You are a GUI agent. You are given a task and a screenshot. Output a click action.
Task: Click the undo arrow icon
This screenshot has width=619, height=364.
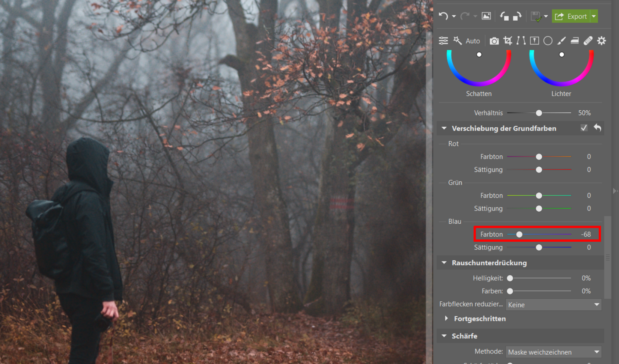pyautogui.click(x=443, y=16)
